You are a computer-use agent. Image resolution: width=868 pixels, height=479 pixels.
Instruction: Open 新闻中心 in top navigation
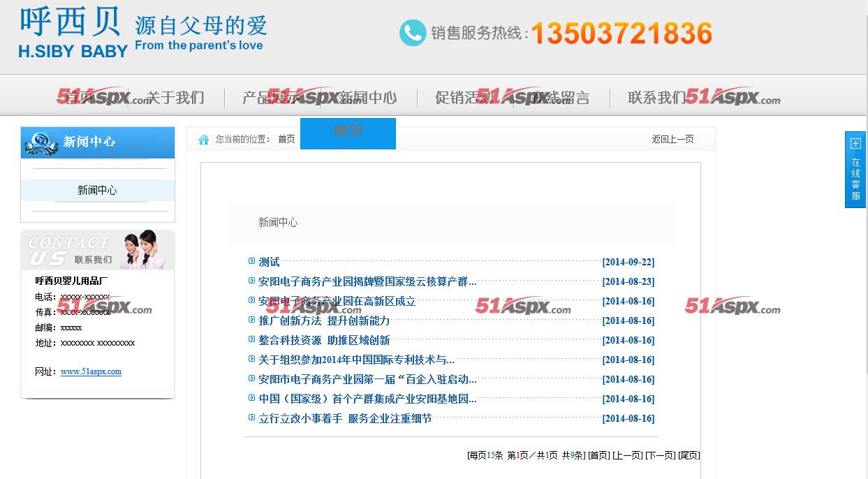pos(368,98)
